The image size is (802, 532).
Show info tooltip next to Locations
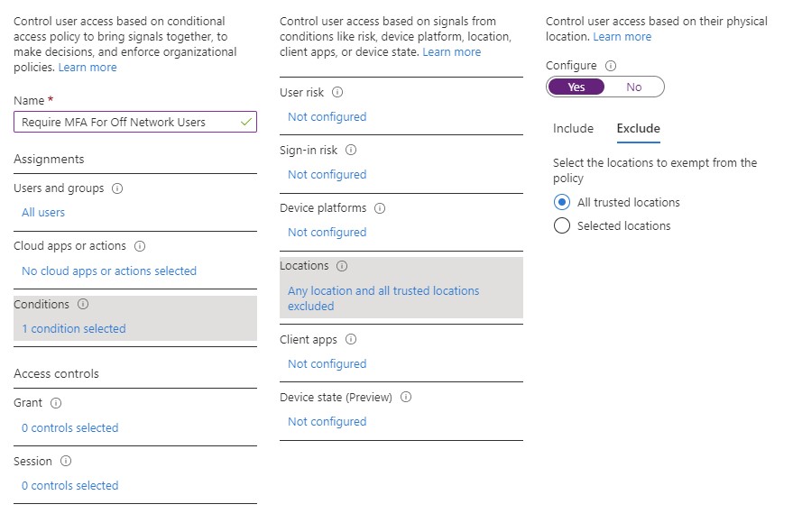point(342,266)
